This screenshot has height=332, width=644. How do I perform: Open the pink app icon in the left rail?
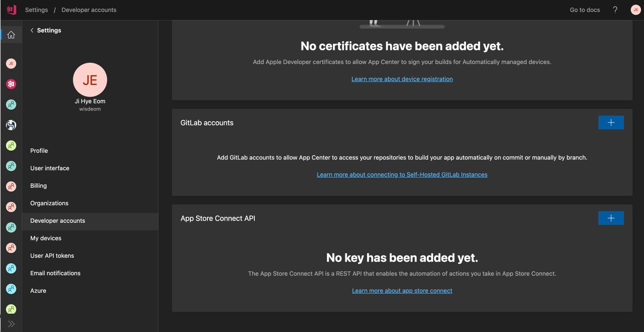point(11,84)
